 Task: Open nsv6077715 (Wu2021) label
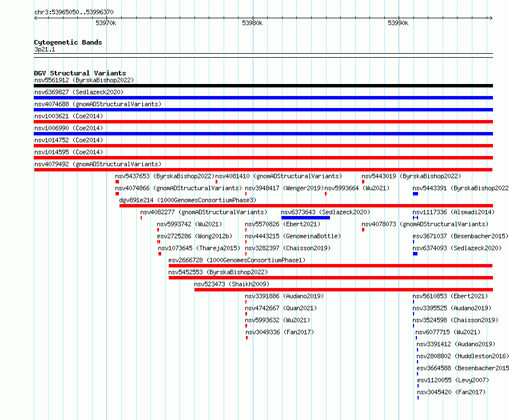coord(448,332)
